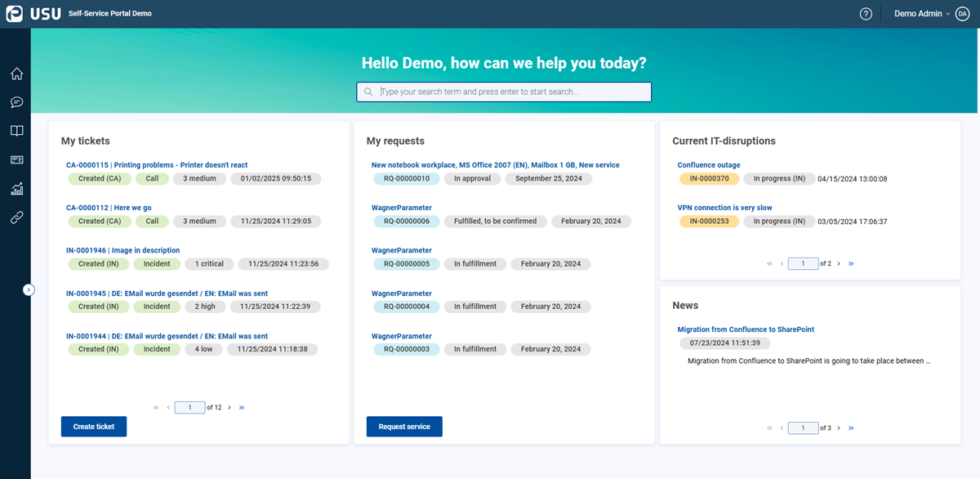Screen dimensions: 980x479
Task: Expand the sidebar with the arrow button
Action: [x=29, y=289]
